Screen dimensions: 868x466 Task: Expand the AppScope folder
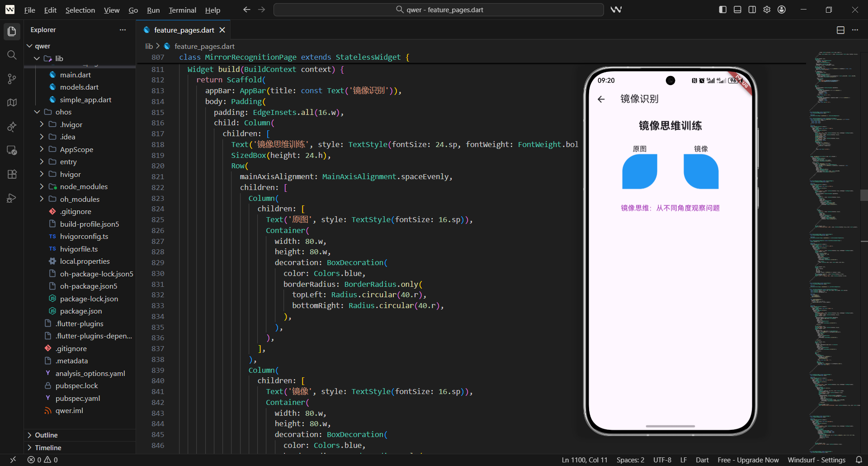click(42, 149)
